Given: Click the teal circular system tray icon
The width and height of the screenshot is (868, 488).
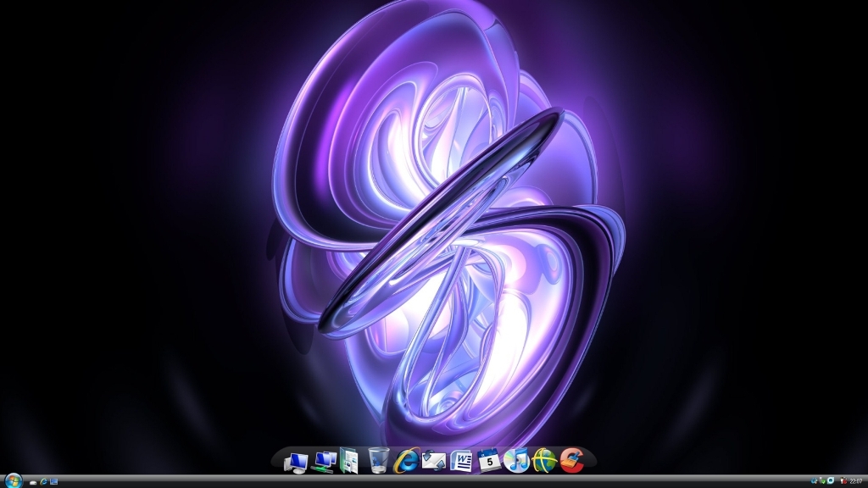Looking at the screenshot, I should 831,481.
